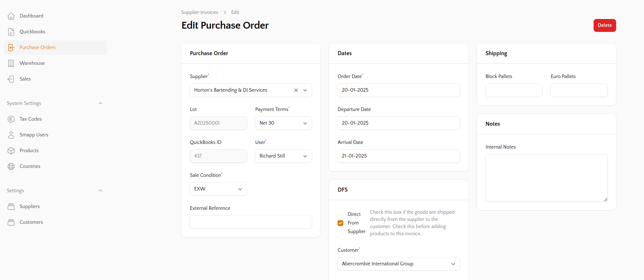Screen dimensions: 644x280
Task: Open Smapp Users page
Action: point(55,135)
